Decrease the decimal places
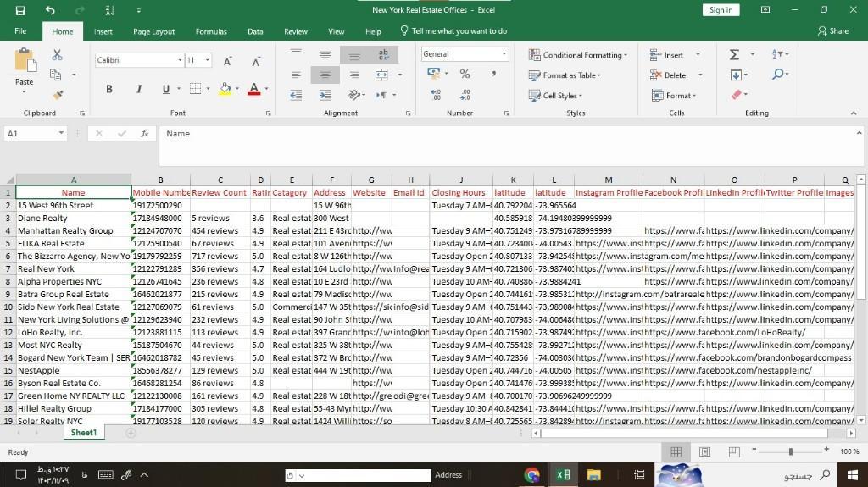 [465, 95]
